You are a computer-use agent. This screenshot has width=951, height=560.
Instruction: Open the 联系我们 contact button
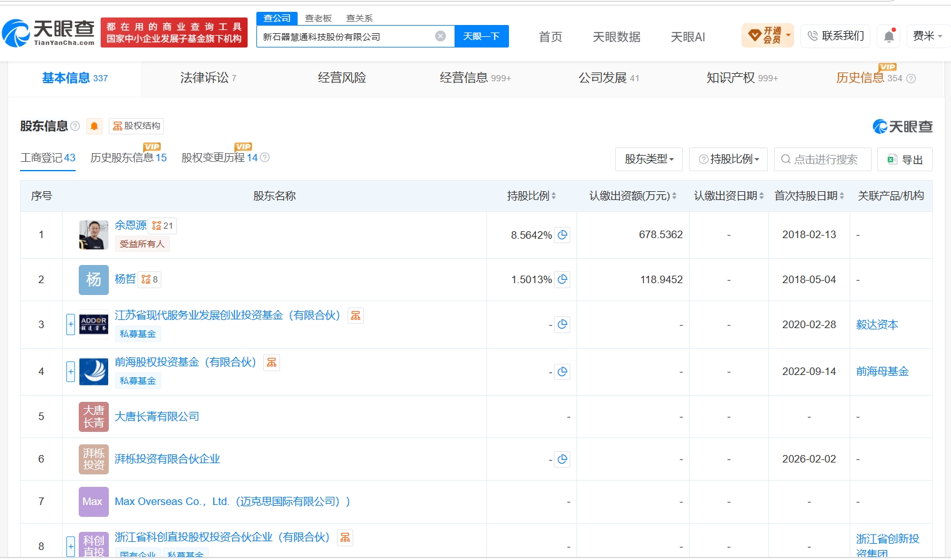coord(835,36)
